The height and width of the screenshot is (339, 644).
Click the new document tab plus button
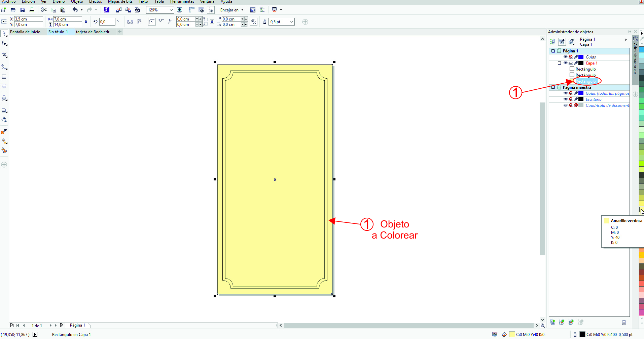[119, 32]
